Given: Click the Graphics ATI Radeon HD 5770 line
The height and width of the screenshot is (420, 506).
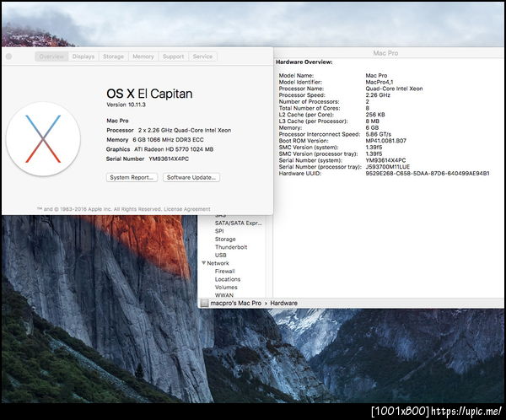Looking at the screenshot, I should [159, 149].
